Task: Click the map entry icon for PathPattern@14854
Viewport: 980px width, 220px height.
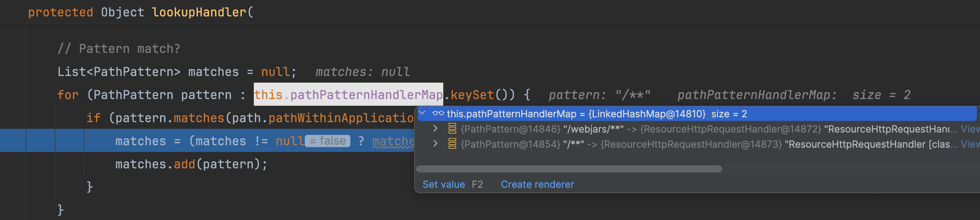Action: tap(452, 144)
